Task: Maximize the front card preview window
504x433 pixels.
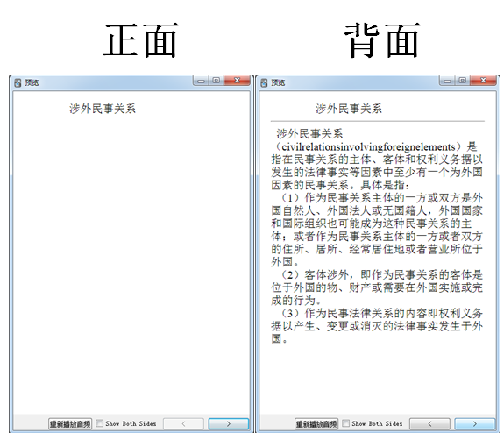Action: pos(217,81)
